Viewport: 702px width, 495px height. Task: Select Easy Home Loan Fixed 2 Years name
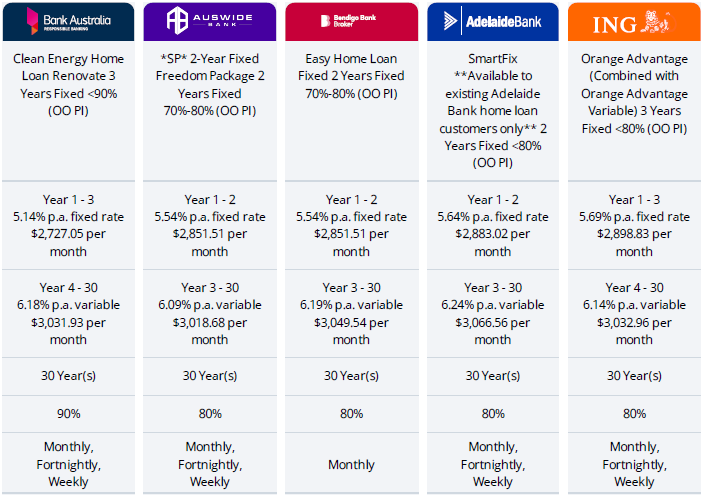[x=351, y=76]
